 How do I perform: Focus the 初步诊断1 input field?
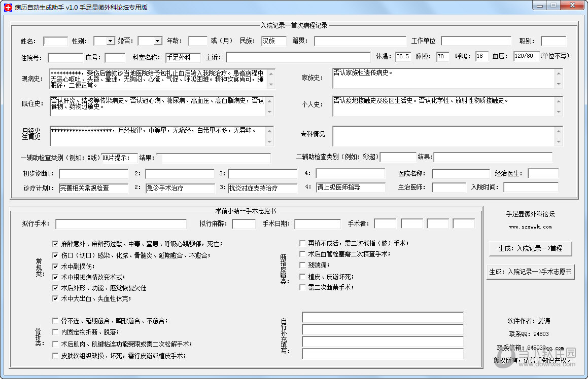(x=94, y=174)
